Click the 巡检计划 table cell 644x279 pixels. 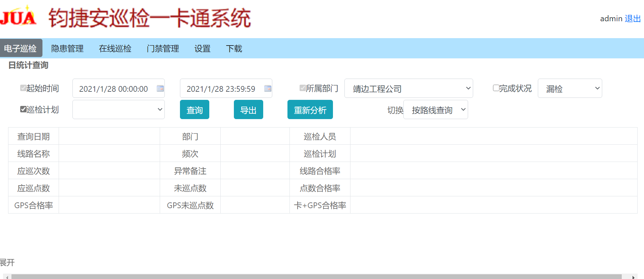[x=320, y=154]
